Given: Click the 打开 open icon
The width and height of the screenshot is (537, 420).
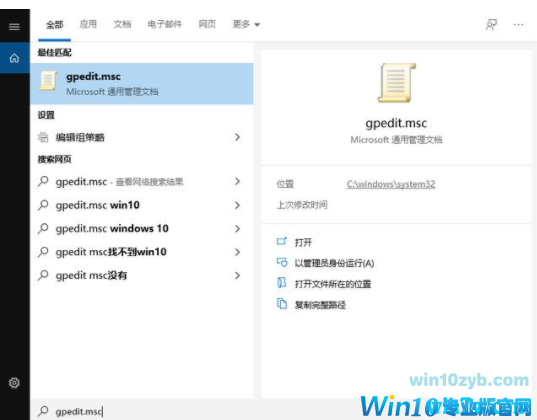Looking at the screenshot, I should pos(282,242).
